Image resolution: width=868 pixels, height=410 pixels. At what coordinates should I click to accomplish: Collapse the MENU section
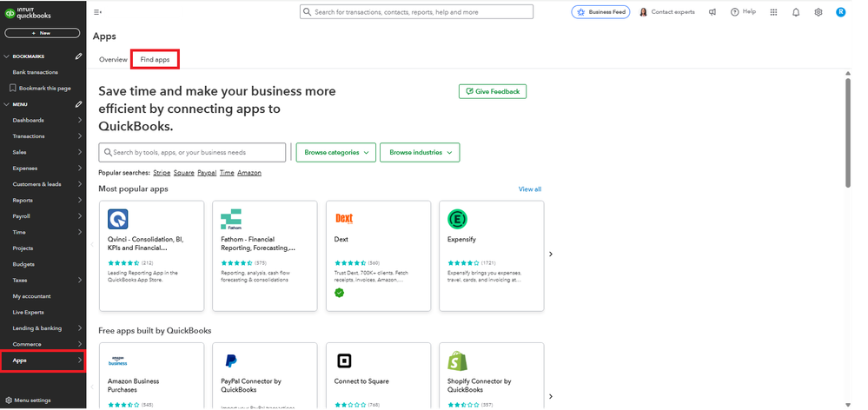[7, 104]
